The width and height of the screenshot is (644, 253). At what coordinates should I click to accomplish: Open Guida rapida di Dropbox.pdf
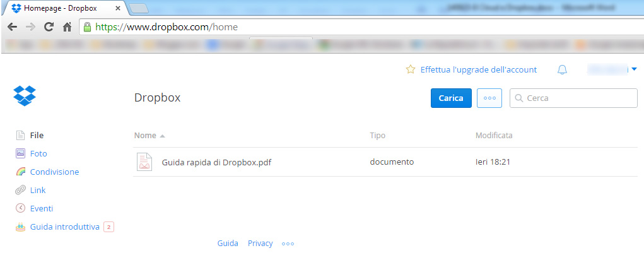[216, 162]
